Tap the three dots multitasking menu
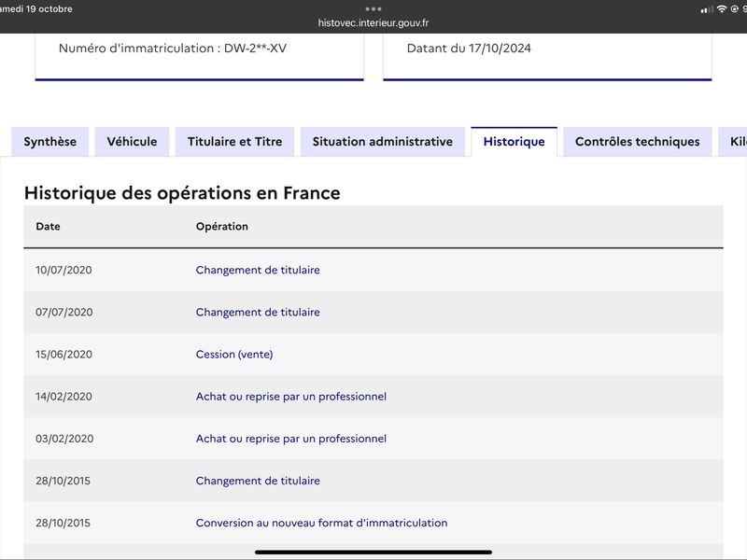 click(x=373, y=9)
